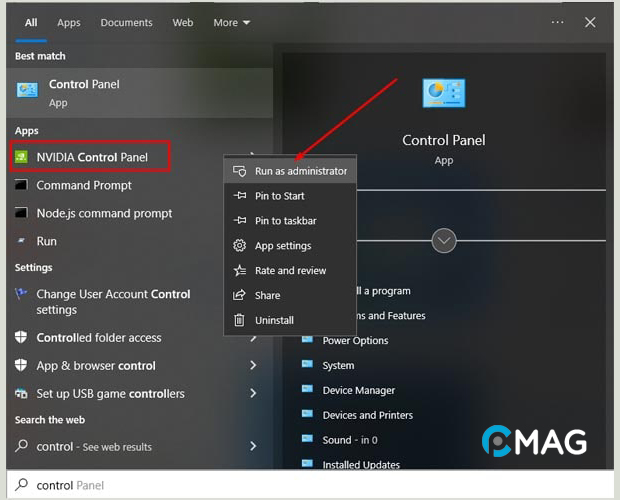
Task: Click the App settings gear icon
Action: pyautogui.click(x=239, y=245)
